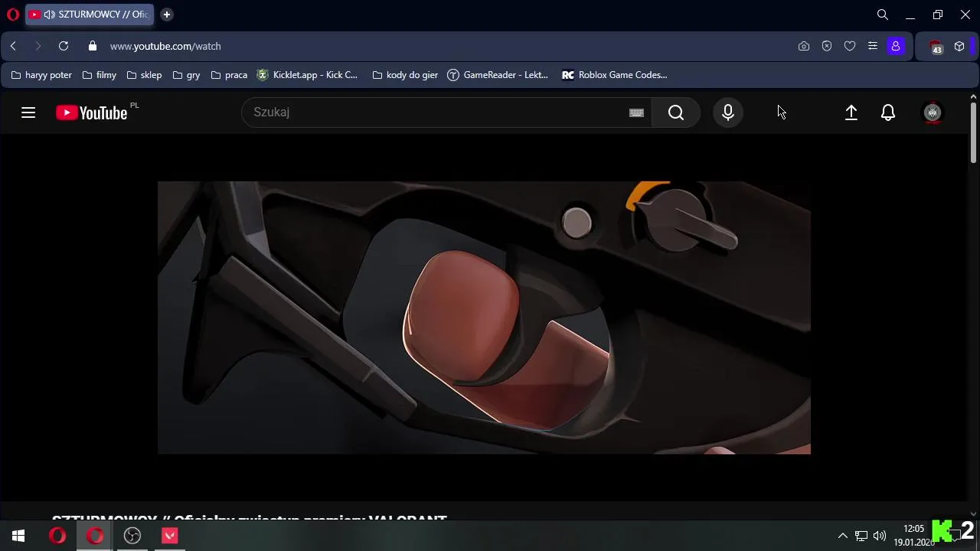Image resolution: width=980 pixels, height=551 pixels.
Task: Reload the page with refresh icon
Action: point(64,46)
